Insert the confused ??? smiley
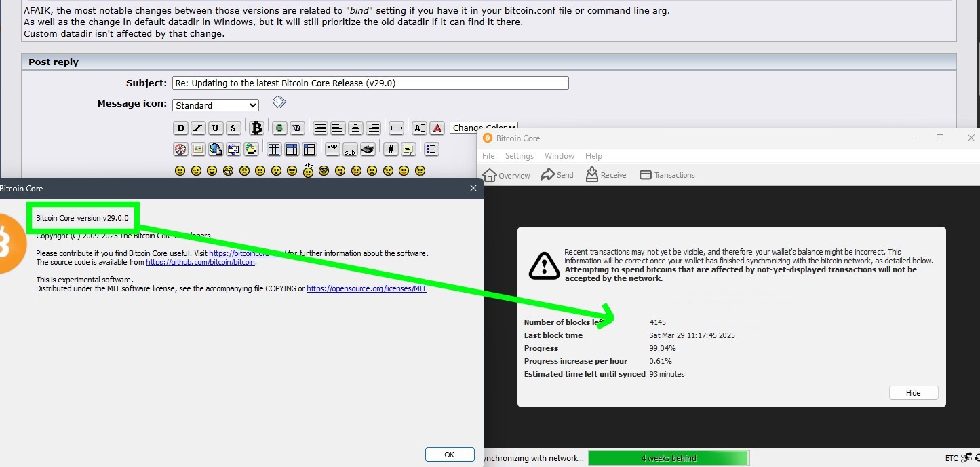 click(309, 170)
